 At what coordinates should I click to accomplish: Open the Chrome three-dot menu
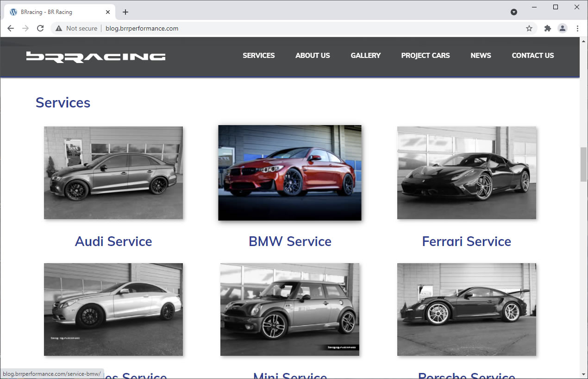click(x=577, y=28)
